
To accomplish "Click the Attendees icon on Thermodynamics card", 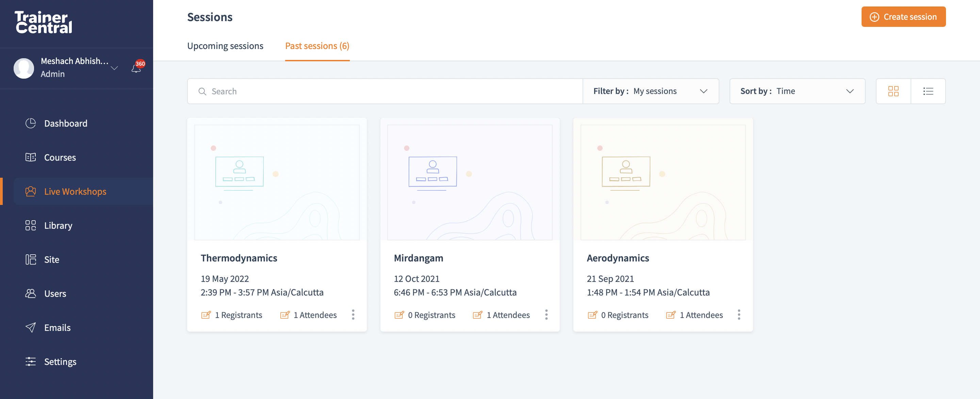I will pyautogui.click(x=284, y=315).
